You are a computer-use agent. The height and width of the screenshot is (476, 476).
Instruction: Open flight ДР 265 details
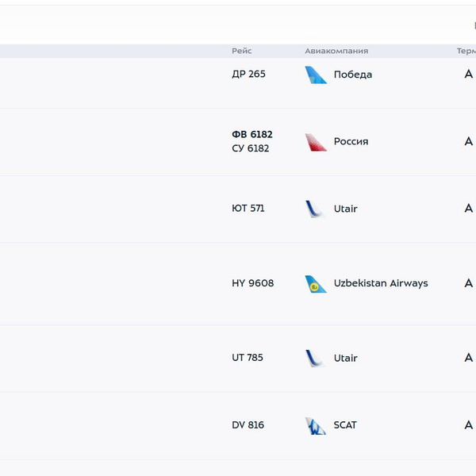(x=248, y=75)
